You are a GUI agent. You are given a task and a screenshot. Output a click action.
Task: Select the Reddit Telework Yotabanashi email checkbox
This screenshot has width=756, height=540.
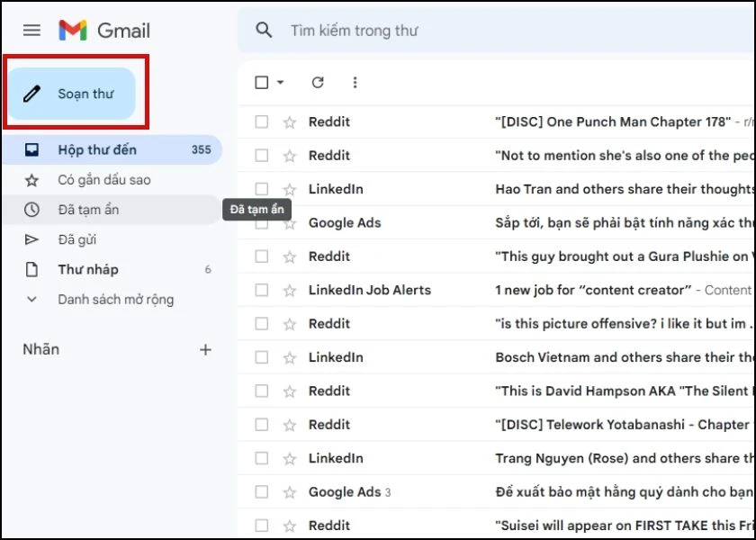tap(261, 424)
